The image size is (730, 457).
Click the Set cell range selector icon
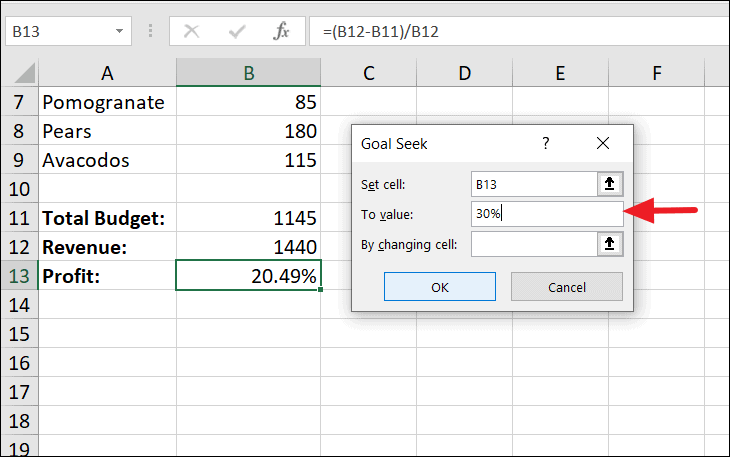pyautogui.click(x=609, y=184)
